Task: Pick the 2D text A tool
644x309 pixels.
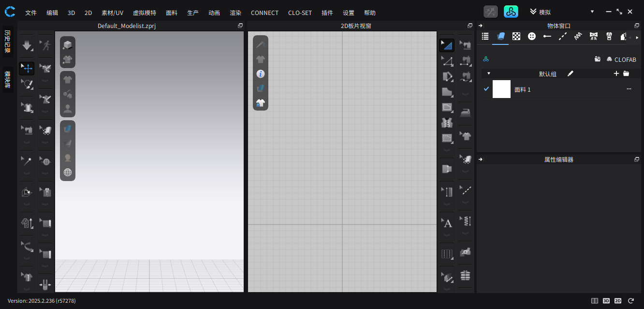Action: (x=447, y=223)
